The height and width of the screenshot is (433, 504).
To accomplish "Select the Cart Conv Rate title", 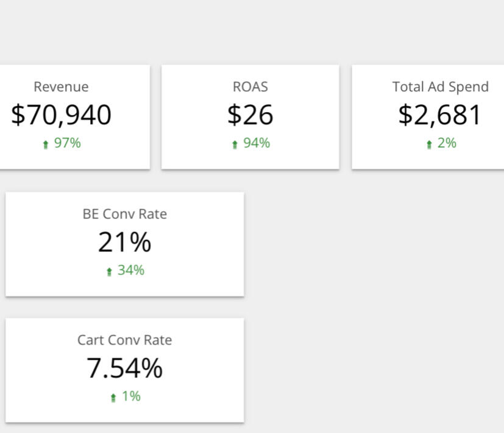I will point(124,340).
